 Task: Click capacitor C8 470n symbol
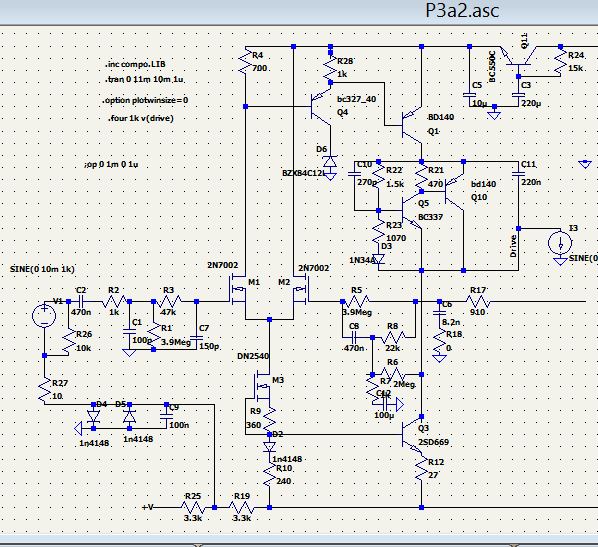coord(354,337)
